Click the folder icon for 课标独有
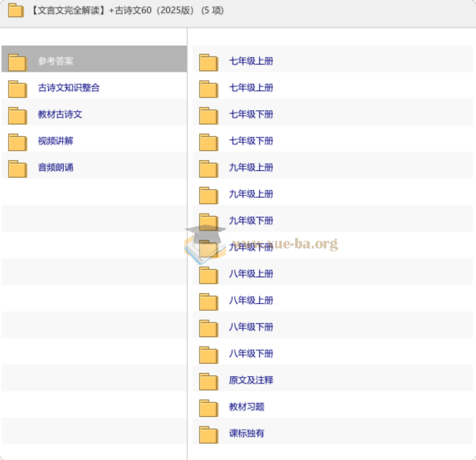 209,434
